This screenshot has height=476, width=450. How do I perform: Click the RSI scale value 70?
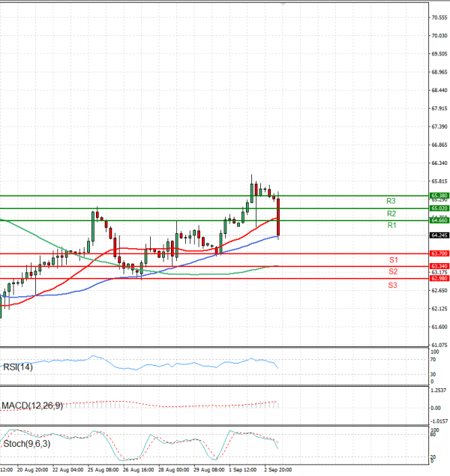tap(433, 359)
